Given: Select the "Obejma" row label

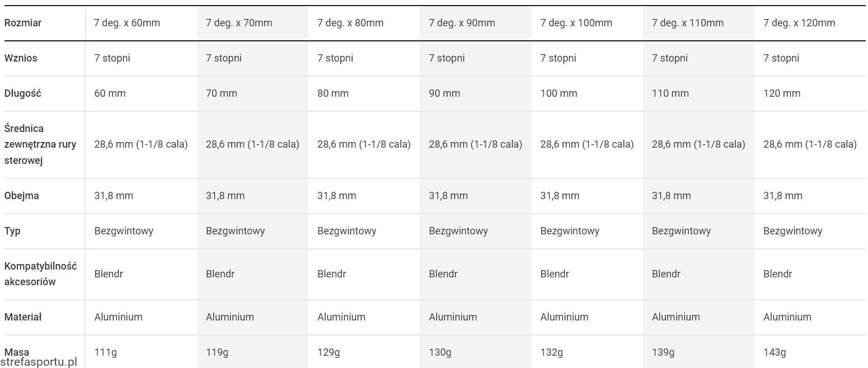Looking at the screenshot, I should coord(22,196).
